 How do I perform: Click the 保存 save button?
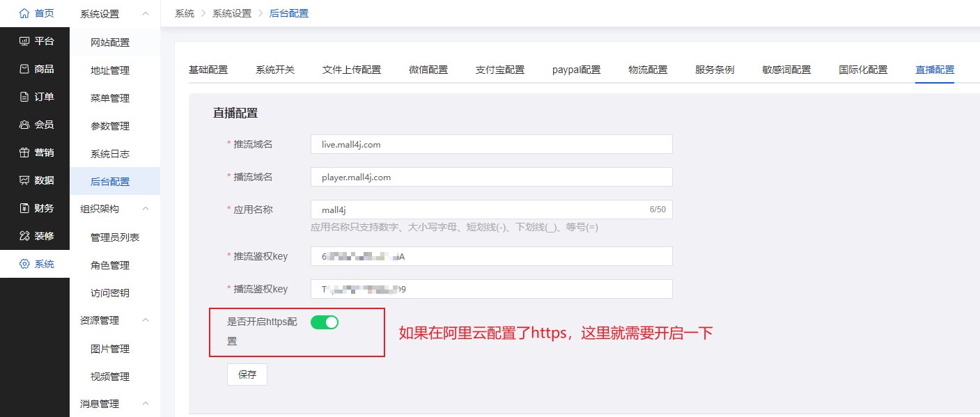tap(247, 375)
